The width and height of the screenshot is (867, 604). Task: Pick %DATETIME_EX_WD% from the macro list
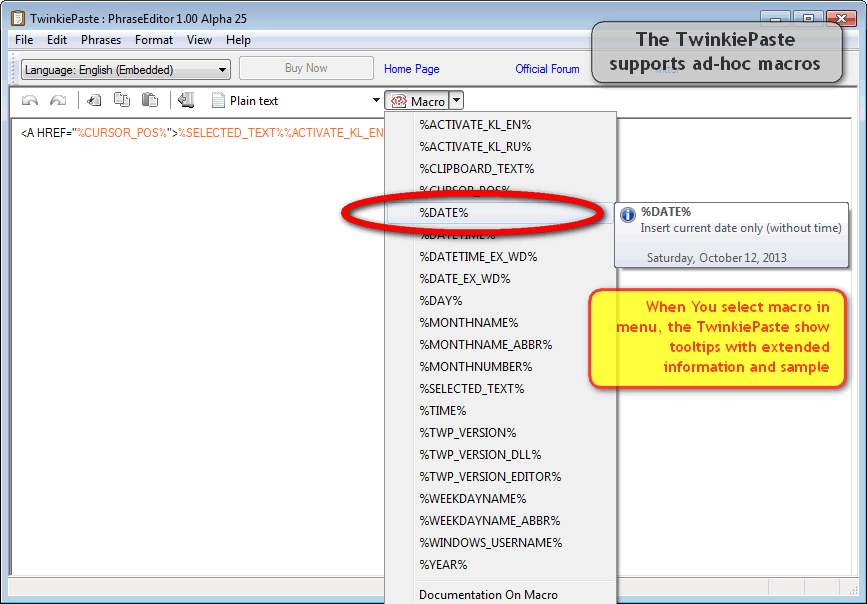(x=500, y=257)
